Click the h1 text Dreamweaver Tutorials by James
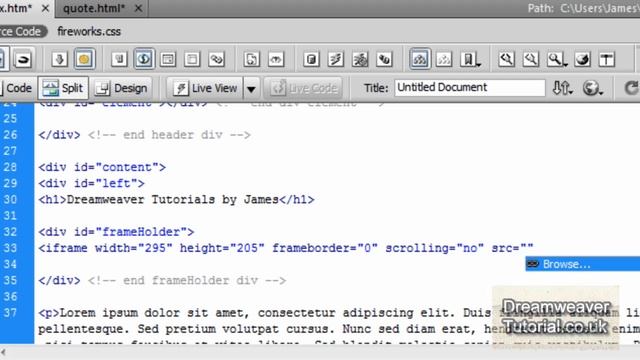Screen dimensions: 640x360 tap(173, 200)
